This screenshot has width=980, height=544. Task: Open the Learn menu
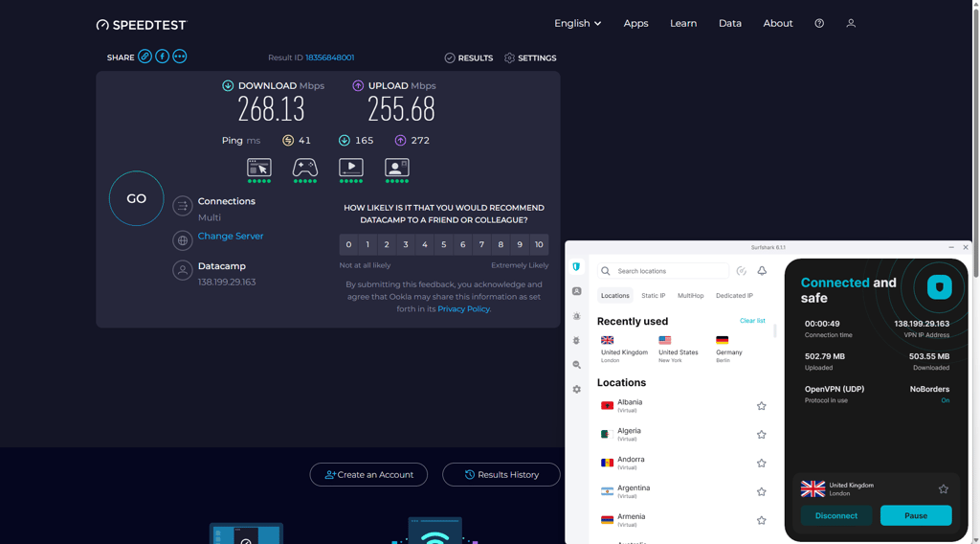(x=683, y=23)
